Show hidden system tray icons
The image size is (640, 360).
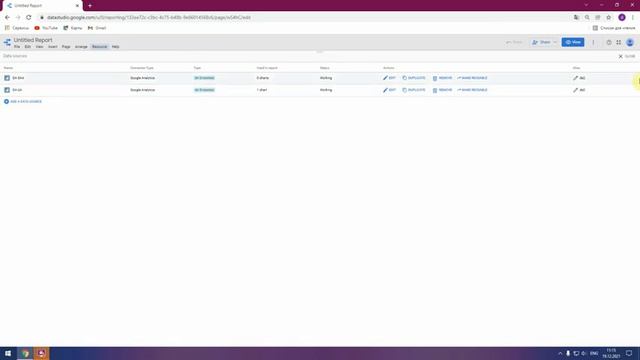(560, 353)
